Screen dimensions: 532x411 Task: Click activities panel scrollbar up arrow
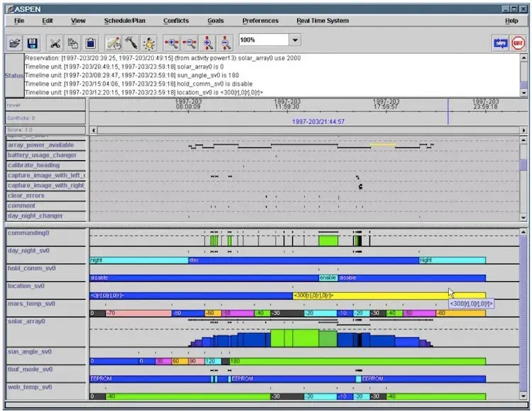coord(523,140)
